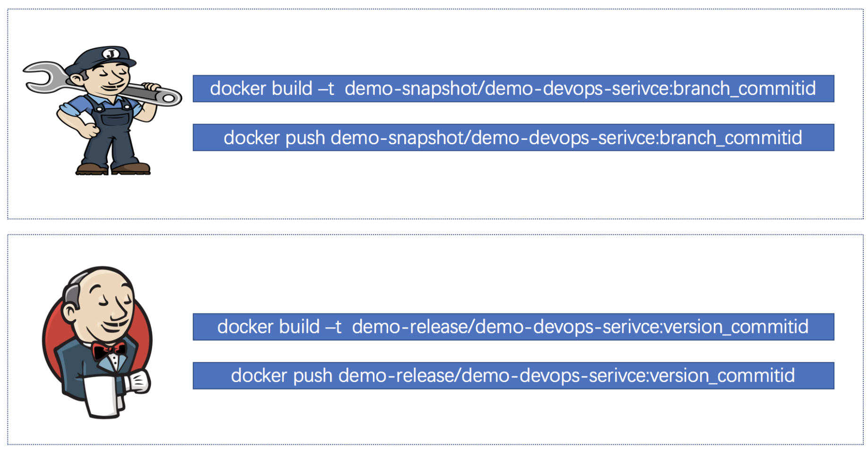Screen dimensions: 868x452
Task: Select the docker push demo-release command box
Action: click(x=513, y=376)
